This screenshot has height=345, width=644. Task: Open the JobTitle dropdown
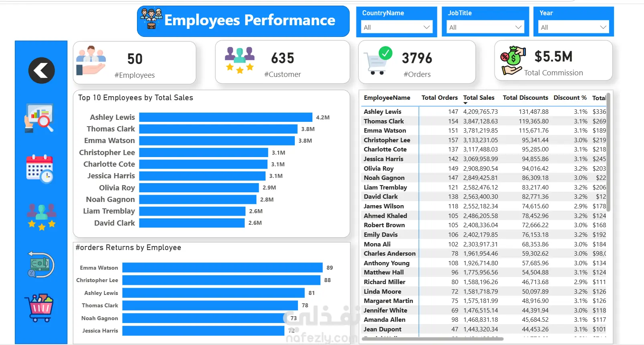485,27
